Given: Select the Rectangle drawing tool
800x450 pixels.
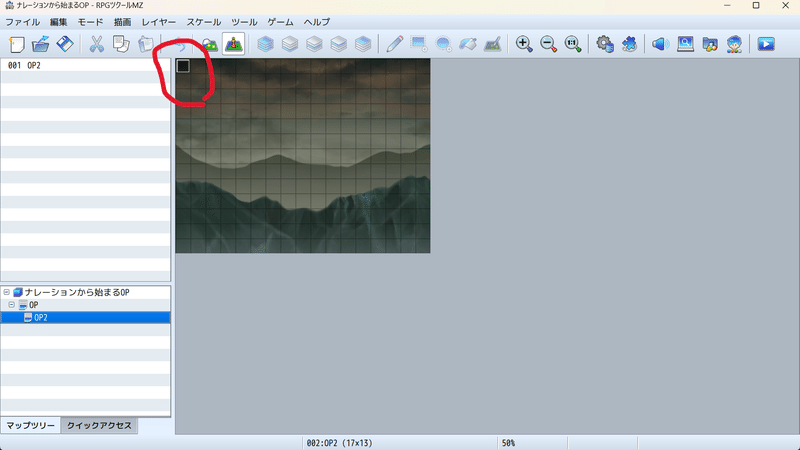Looking at the screenshot, I should (419, 44).
